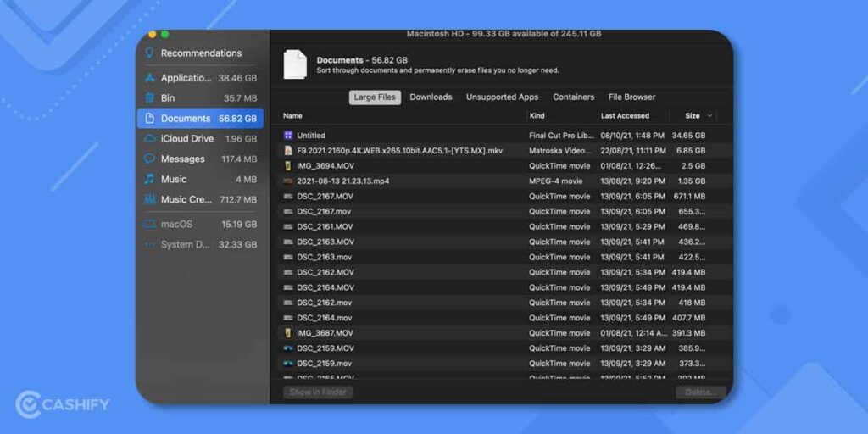Select the DSC_2162.MOV uppercase file name
This screenshot has width=868, height=434.
click(x=325, y=272)
